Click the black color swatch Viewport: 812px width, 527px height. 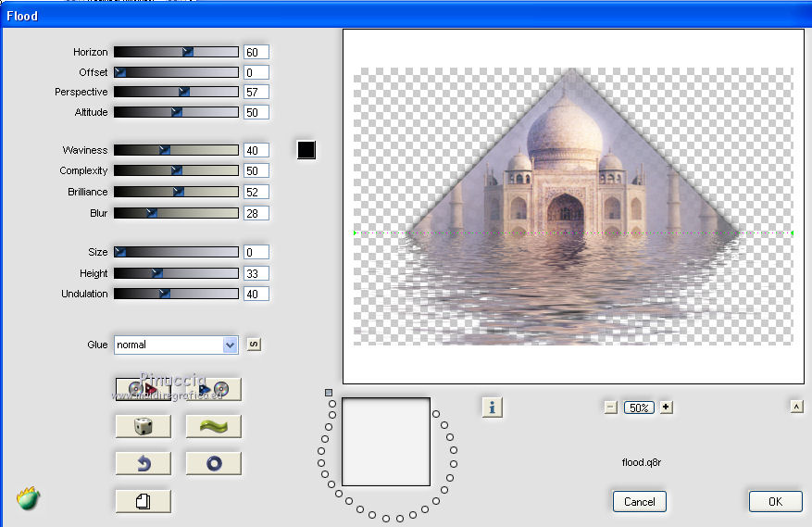[x=306, y=150]
